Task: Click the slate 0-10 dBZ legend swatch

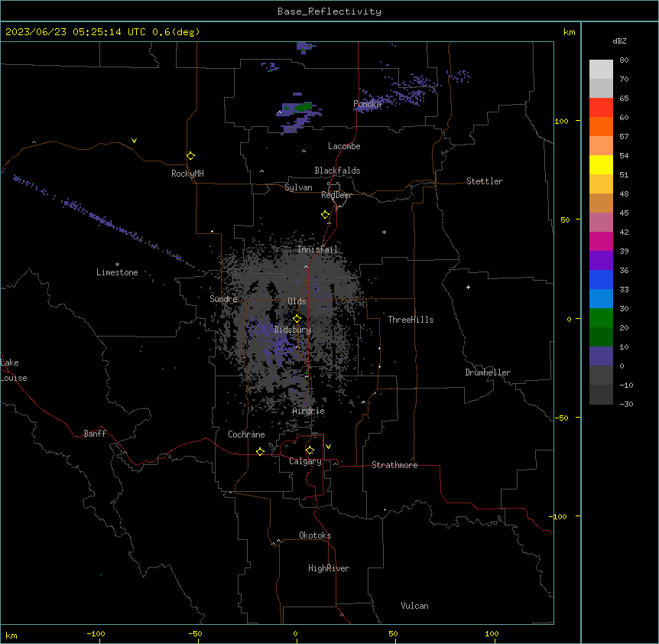Action: click(601, 356)
